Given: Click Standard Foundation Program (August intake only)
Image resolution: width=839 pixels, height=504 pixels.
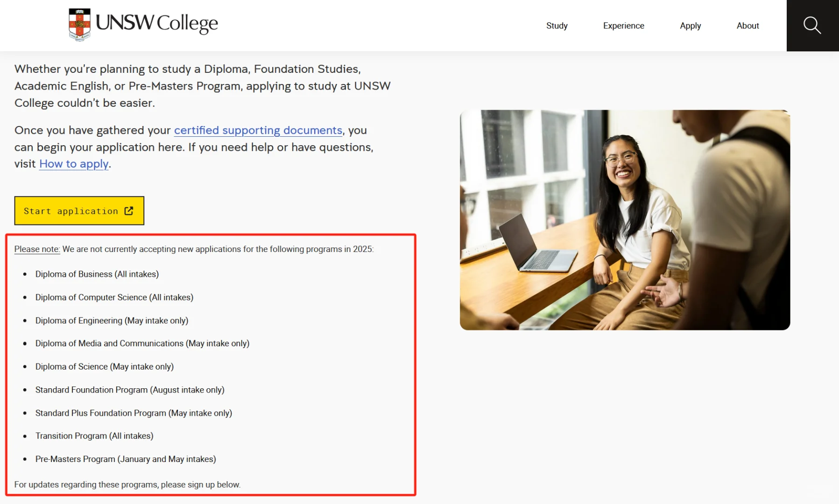Looking at the screenshot, I should (130, 390).
